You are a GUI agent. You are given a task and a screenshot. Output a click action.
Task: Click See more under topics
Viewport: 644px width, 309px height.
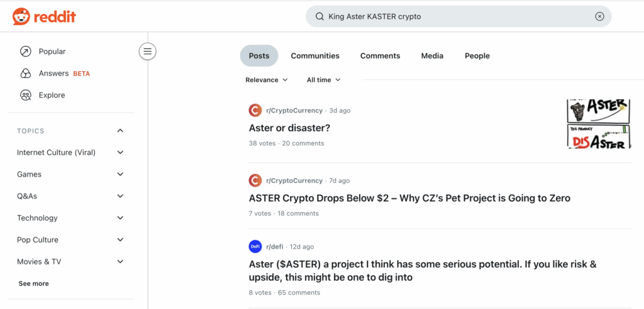coord(33,284)
